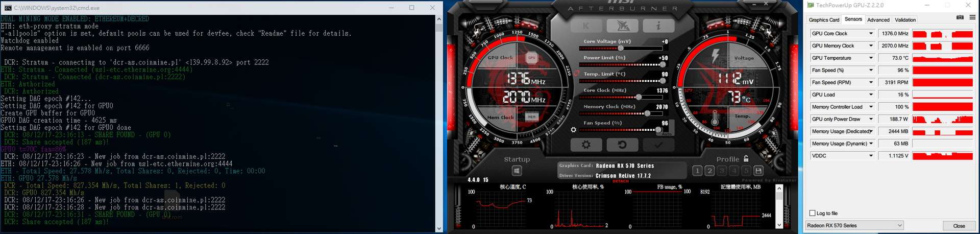Viewport: 980px width, 234px height.
Task: Click the Close button in GPU-Z
Action: coord(959,226)
